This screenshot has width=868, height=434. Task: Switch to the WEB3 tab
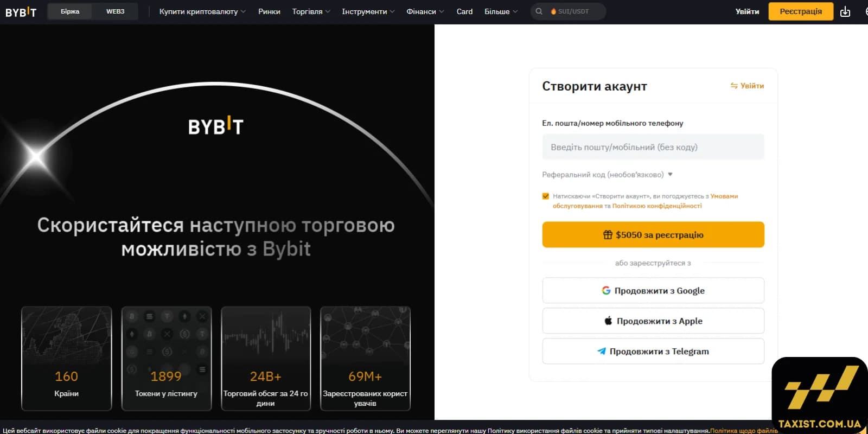(115, 11)
